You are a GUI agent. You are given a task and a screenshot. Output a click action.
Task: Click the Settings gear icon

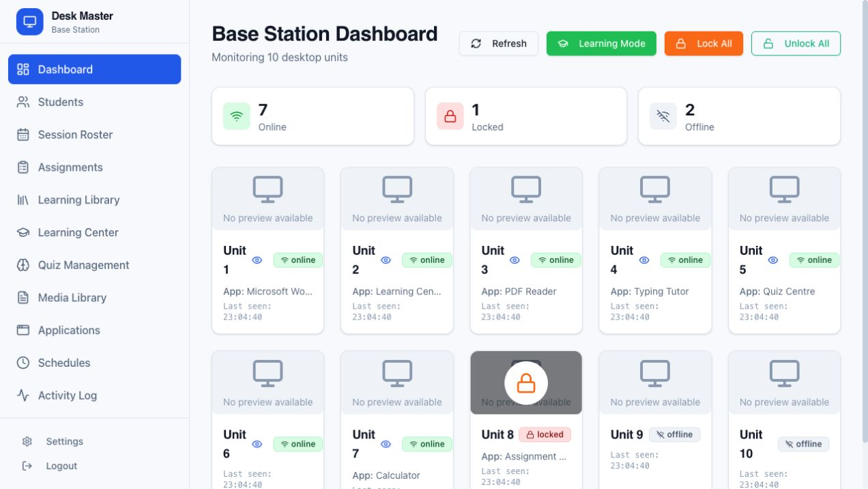click(27, 441)
